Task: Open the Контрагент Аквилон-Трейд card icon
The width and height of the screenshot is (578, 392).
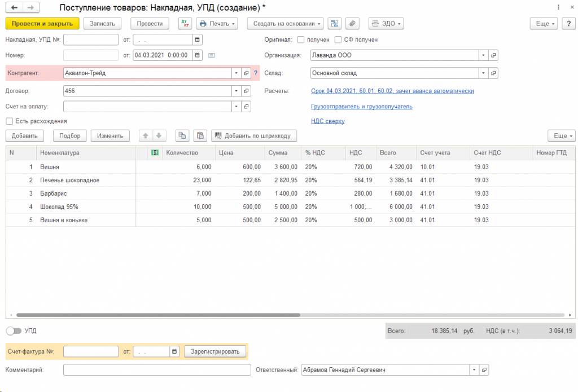Action: click(x=246, y=73)
